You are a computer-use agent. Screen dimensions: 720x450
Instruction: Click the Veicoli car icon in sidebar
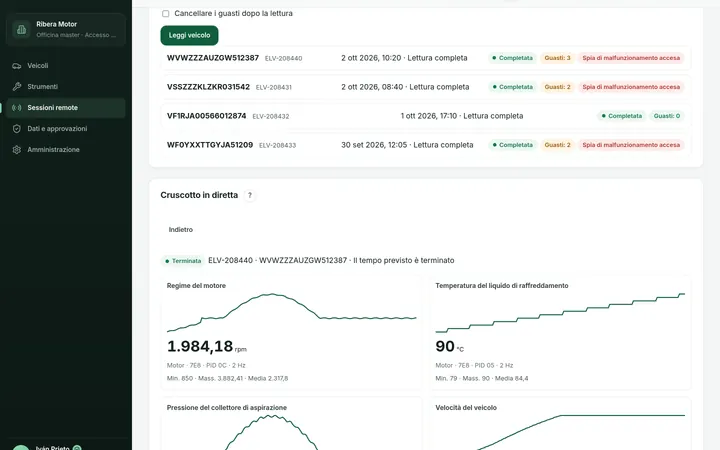pos(17,66)
